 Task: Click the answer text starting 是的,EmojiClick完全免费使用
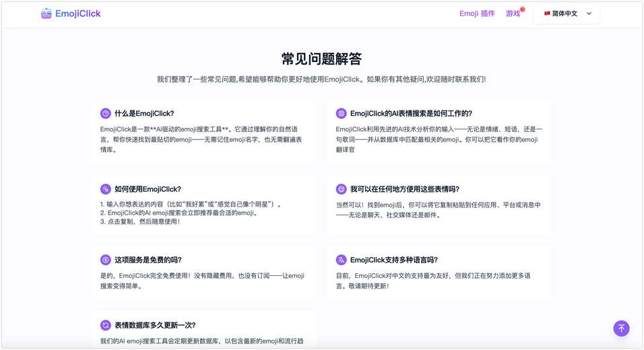point(202,281)
